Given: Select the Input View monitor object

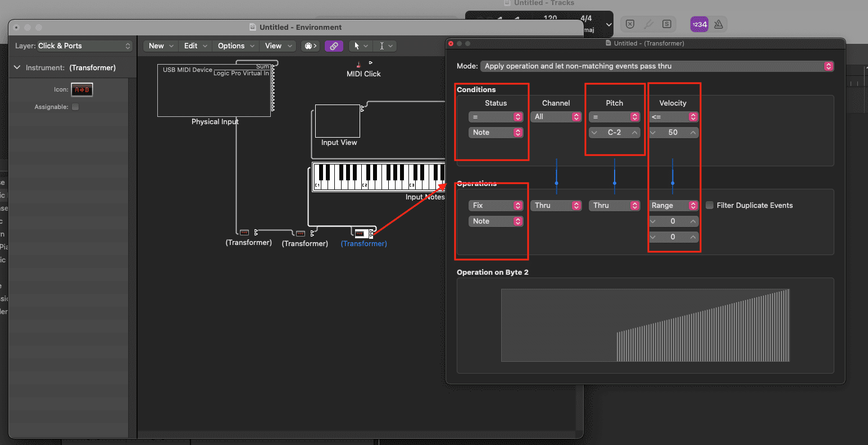Looking at the screenshot, I should [337, 121].
